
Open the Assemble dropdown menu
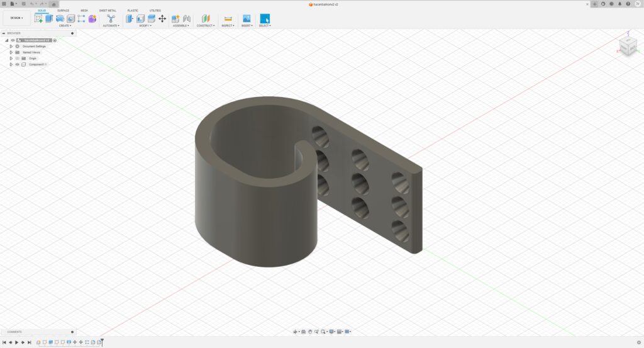[181, 26]
